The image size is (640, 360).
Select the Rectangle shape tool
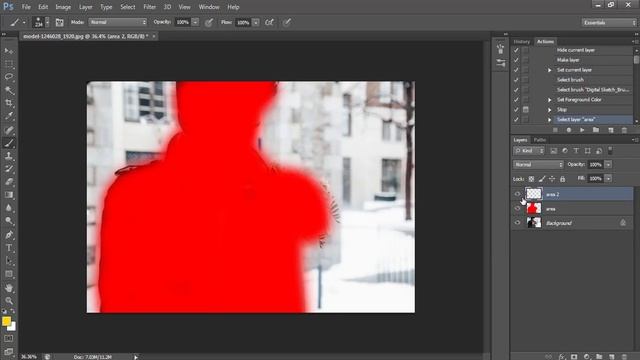9,274
